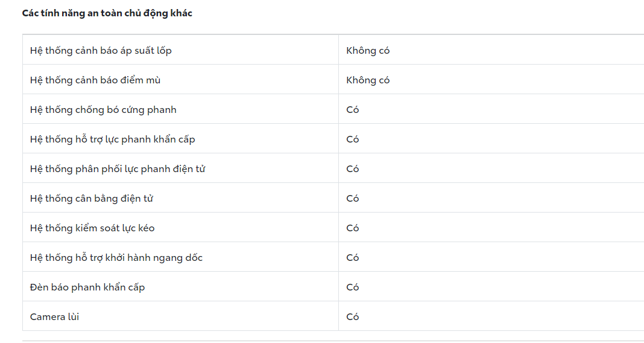Select "Hệ thống phân phối lực phanh điện tử"
The image size is (644, 343).
point(118,169)
